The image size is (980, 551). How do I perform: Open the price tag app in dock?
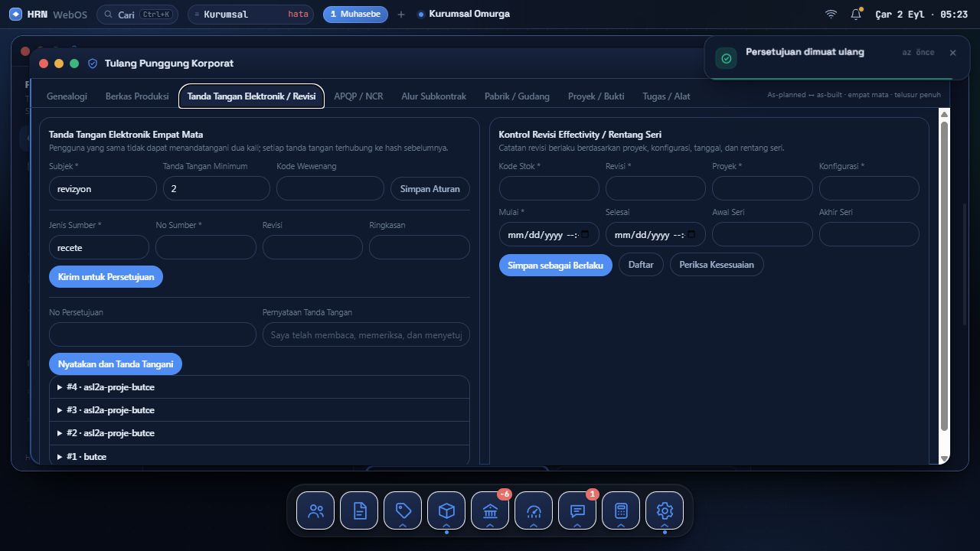[403, 510]
